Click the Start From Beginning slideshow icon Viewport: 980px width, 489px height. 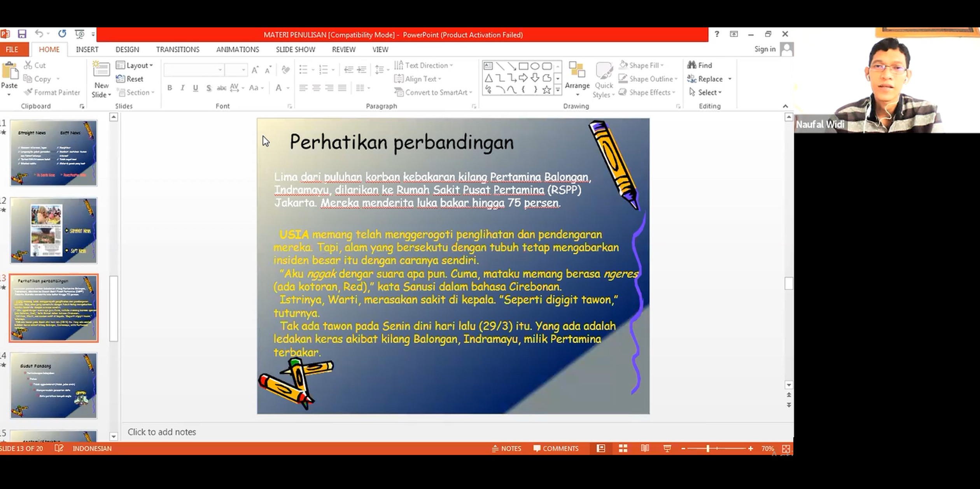point(79,34)
